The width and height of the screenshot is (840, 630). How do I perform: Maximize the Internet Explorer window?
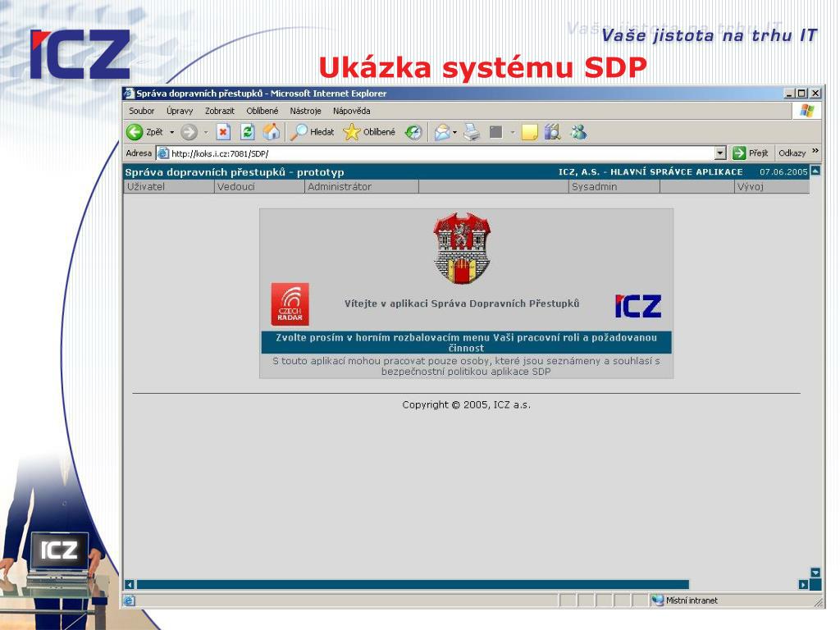click(x=802, y=94)
